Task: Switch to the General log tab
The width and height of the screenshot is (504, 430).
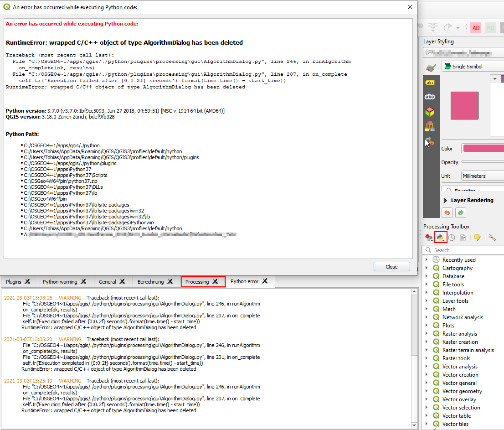Action: pos(108,282)
